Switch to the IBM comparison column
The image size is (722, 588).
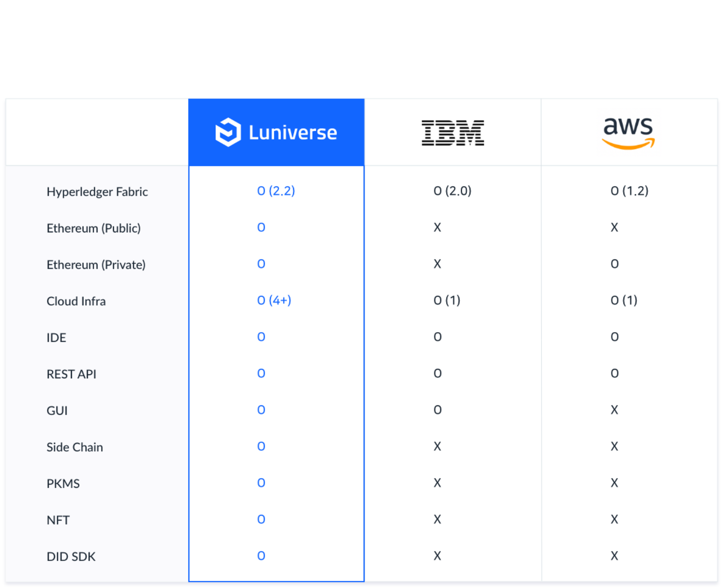click(x=453, y=132)
